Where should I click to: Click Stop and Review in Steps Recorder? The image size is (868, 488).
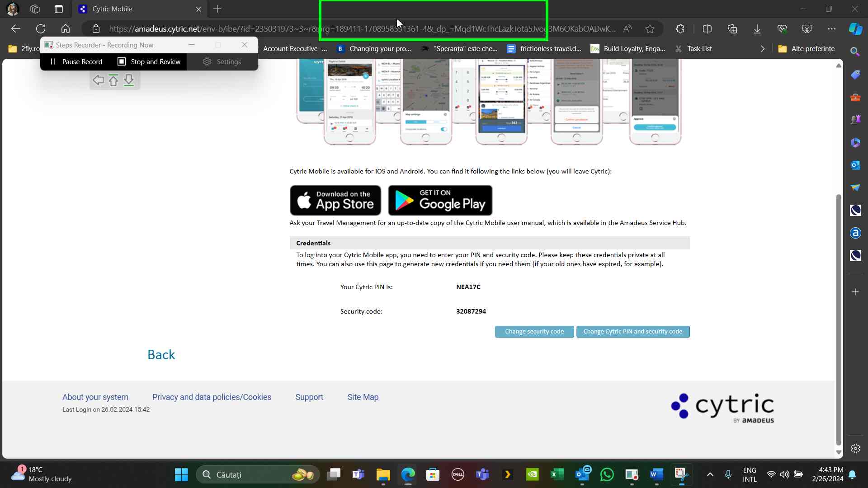[149, 62]
